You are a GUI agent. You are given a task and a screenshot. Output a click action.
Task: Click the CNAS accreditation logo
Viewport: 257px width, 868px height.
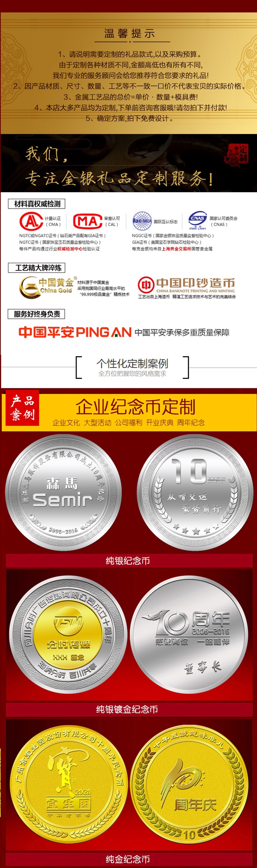pos(198,220)
